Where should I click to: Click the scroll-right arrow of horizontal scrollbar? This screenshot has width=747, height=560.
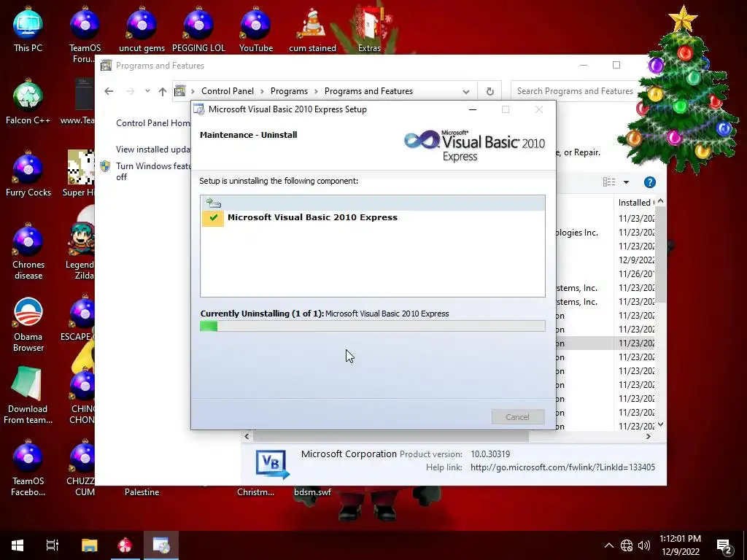(648, 436)
